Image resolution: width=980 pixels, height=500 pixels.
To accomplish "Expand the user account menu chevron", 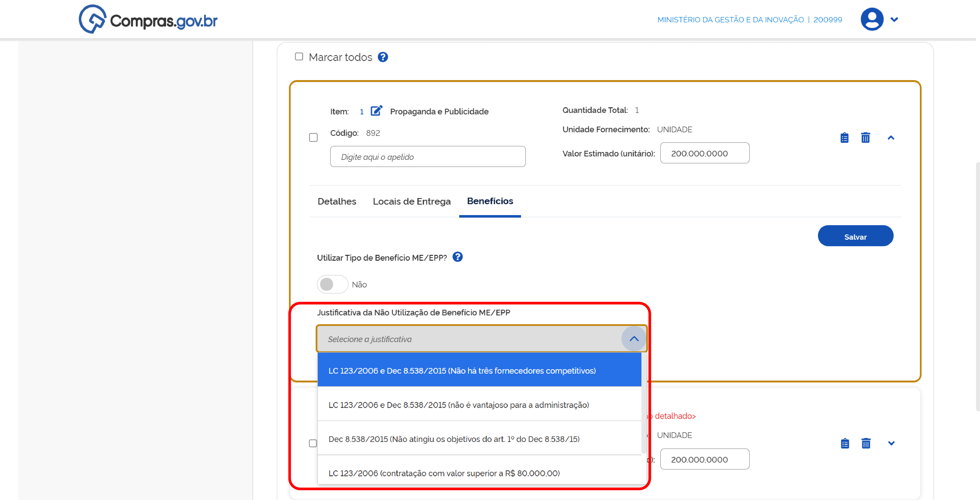I will [x=894, y=19].
